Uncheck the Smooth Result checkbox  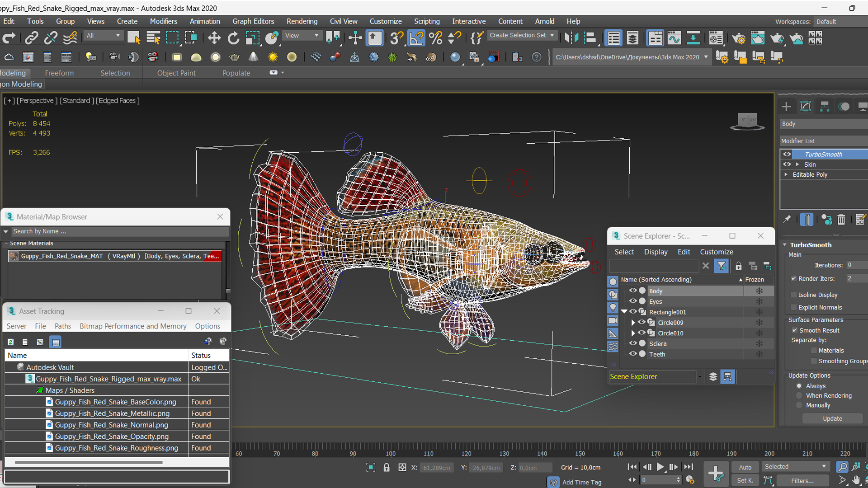794,330
